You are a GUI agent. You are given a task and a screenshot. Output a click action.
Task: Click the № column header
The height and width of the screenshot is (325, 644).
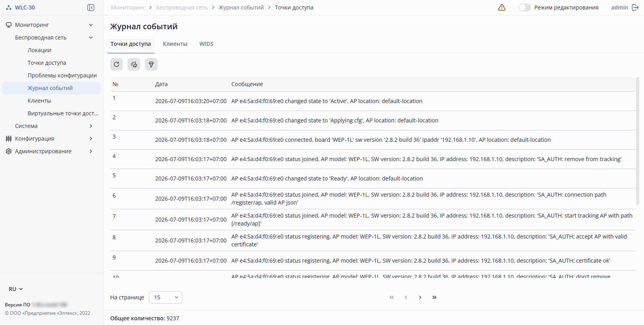click(115, 84)
